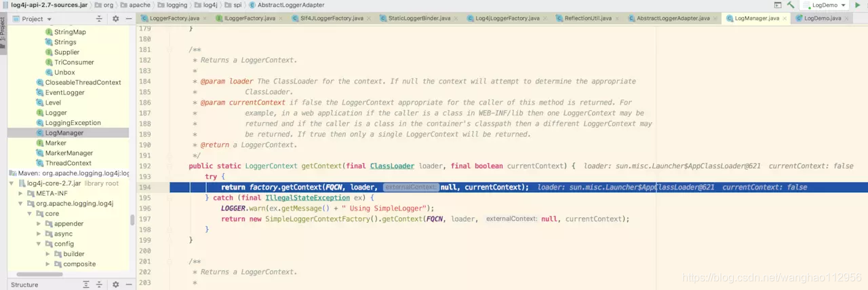Image resolution: width=868 pixels, height=290 pixels.
Task: Toggle fold marker at line 181 Javadoc
Action: point(170,50)
